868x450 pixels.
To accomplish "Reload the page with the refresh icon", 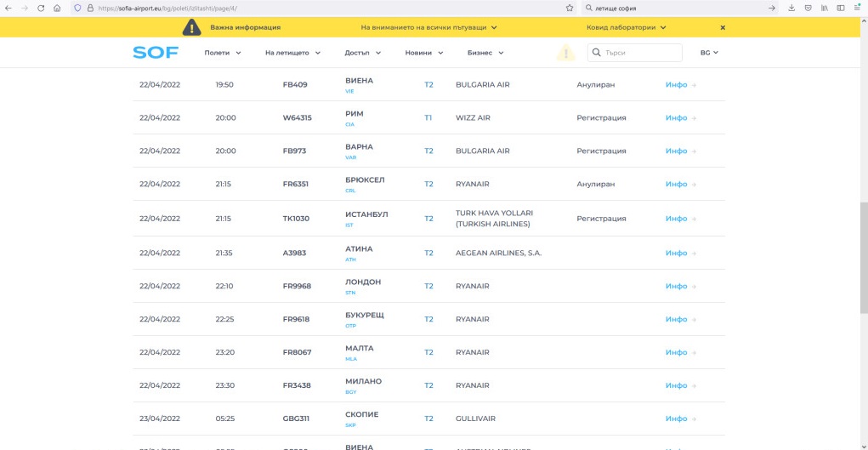I will (x=41, y=9).
